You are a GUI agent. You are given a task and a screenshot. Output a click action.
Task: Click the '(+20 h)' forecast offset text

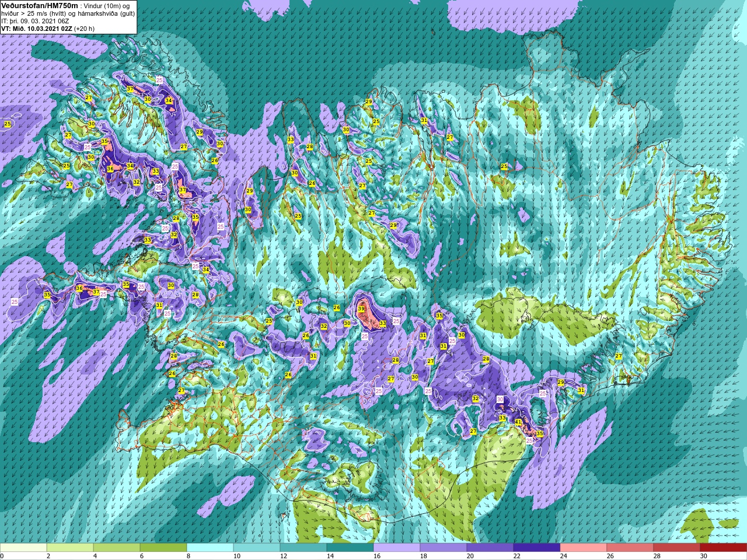[84, 29]
